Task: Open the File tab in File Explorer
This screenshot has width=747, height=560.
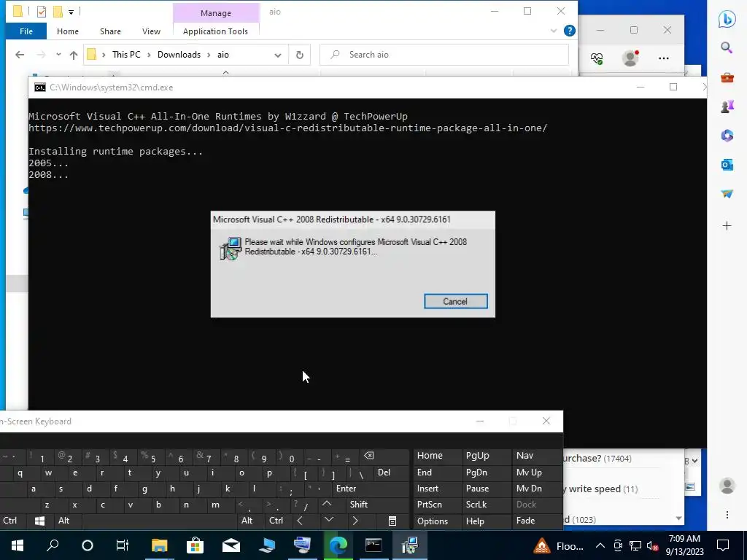Action: [x=26, y=31]
